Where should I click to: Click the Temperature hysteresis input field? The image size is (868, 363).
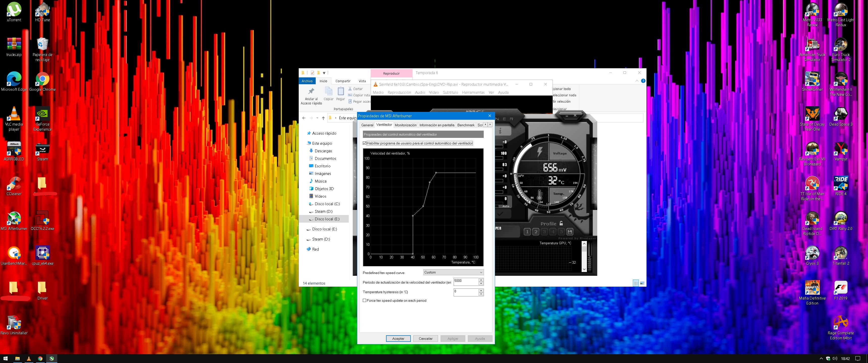click(466, 292)
